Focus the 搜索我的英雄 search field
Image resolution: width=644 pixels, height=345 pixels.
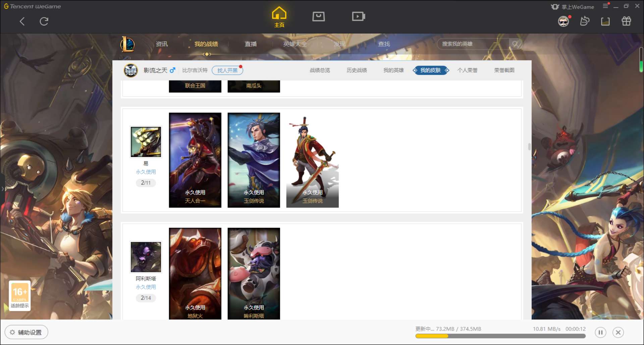[x=473, y=44]
